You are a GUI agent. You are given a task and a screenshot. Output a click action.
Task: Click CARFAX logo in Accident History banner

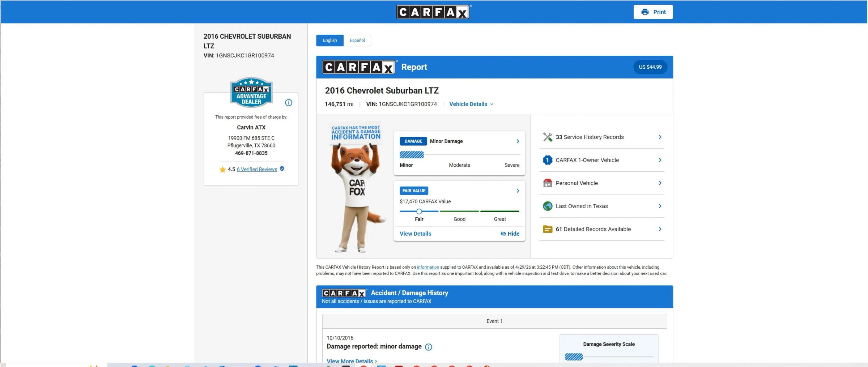344,293
